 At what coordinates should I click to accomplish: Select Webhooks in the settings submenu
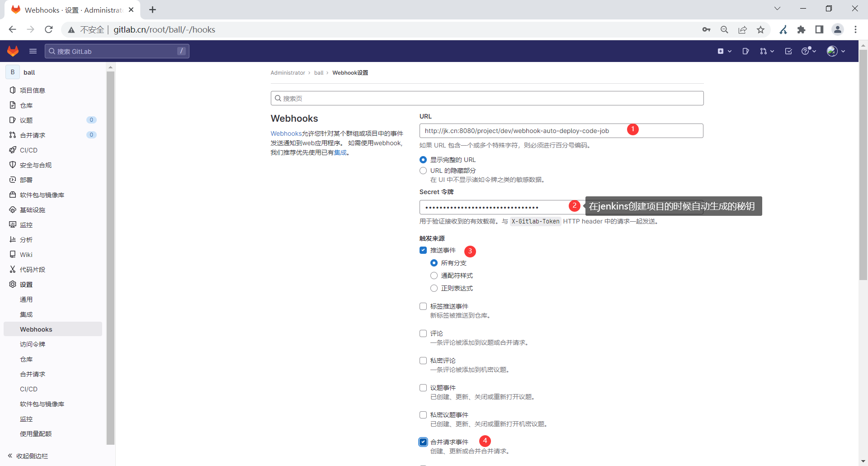(x=53, y=329)
